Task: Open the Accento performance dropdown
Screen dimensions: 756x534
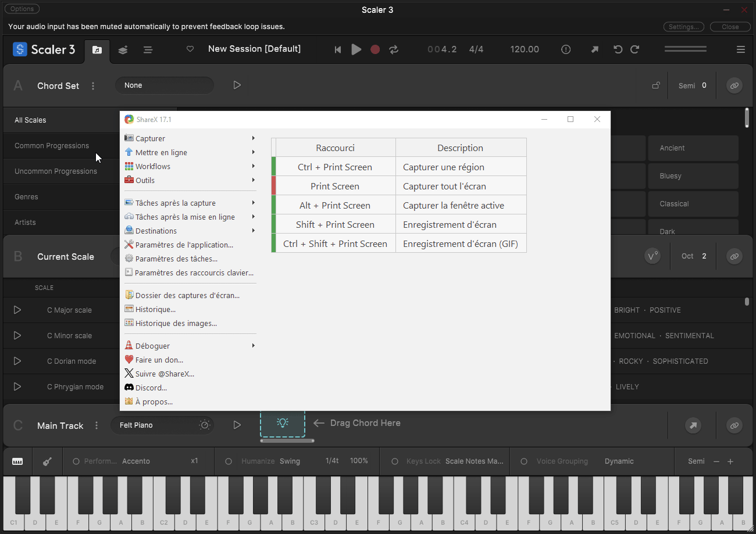Action: (136, 461)
